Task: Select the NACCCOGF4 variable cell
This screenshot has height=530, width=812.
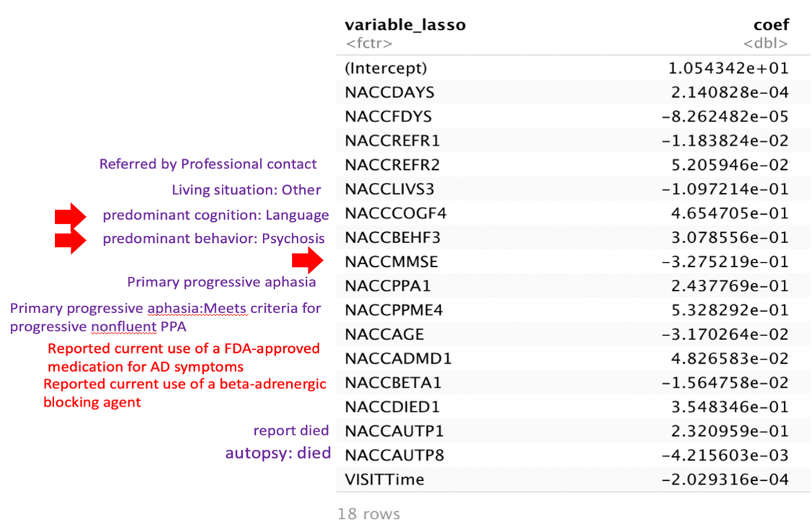Action: tap(396, 213)
